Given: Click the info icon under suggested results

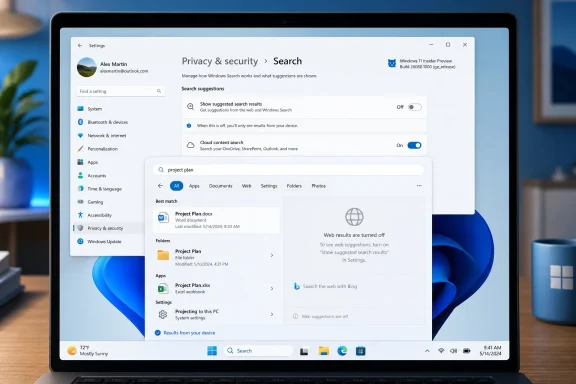Looking at the screenshot, I should [189, 126].
